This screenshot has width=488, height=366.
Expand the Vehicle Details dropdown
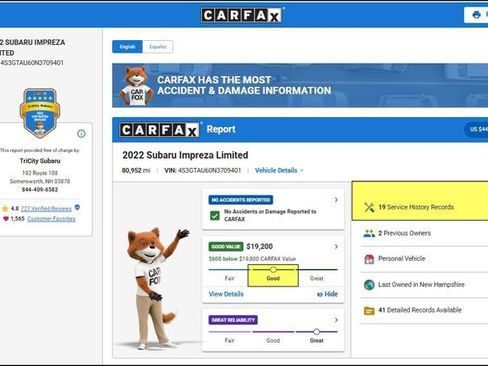tap(279, 170)
